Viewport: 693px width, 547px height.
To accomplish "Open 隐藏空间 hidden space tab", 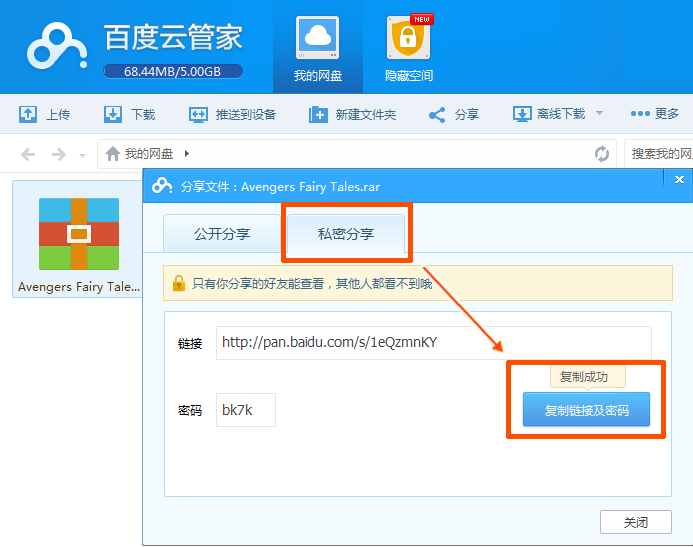I will click(408, 49).
